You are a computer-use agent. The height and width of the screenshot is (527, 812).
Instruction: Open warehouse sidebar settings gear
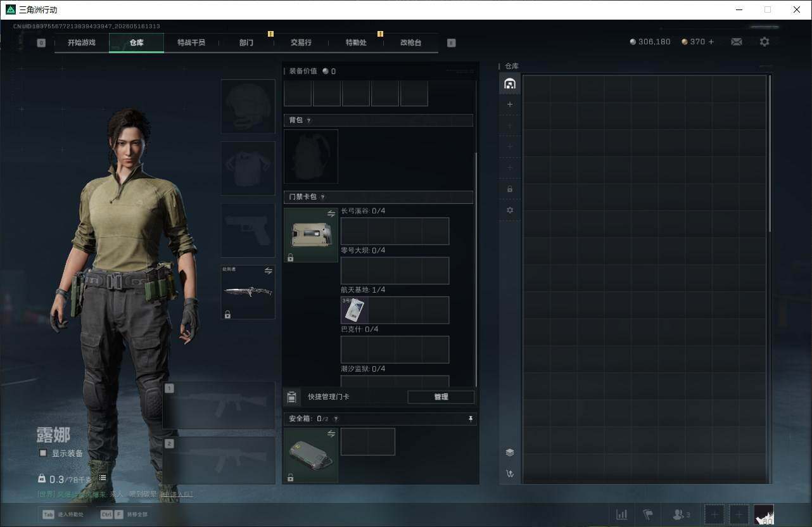pyautogui.click(x=510, y=210)
